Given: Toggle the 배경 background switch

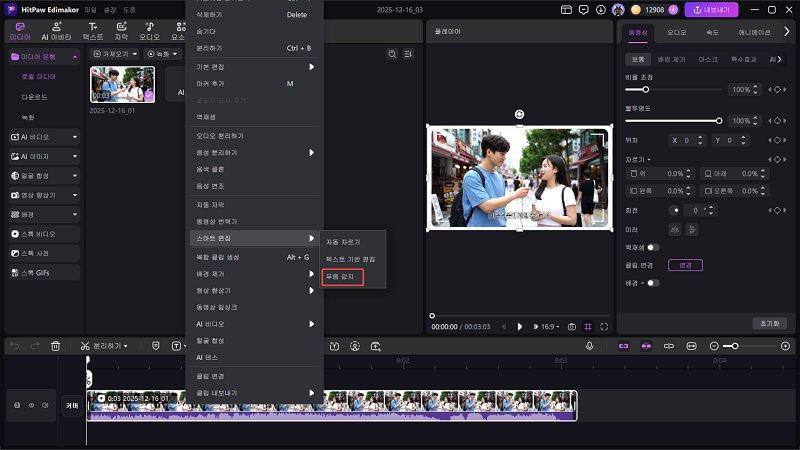Looking at the screenshot, I should click(x=653, y=282).
